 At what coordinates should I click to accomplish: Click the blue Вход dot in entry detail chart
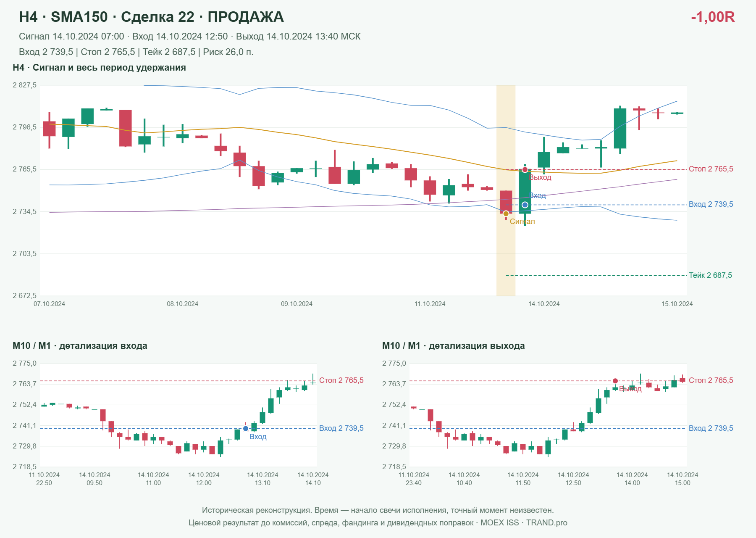pyautogui.click(x=246, y=428)
